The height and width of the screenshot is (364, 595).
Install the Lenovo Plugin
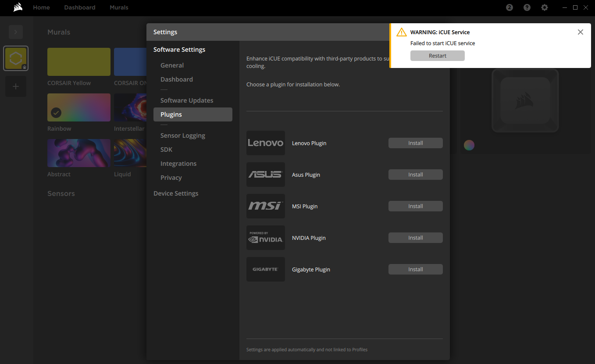416,143
